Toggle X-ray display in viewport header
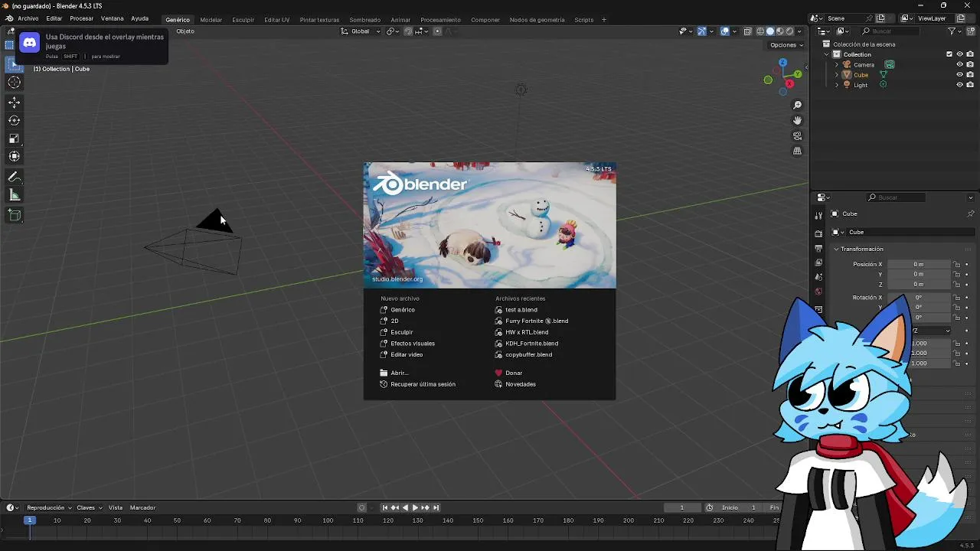 [748, 31]
